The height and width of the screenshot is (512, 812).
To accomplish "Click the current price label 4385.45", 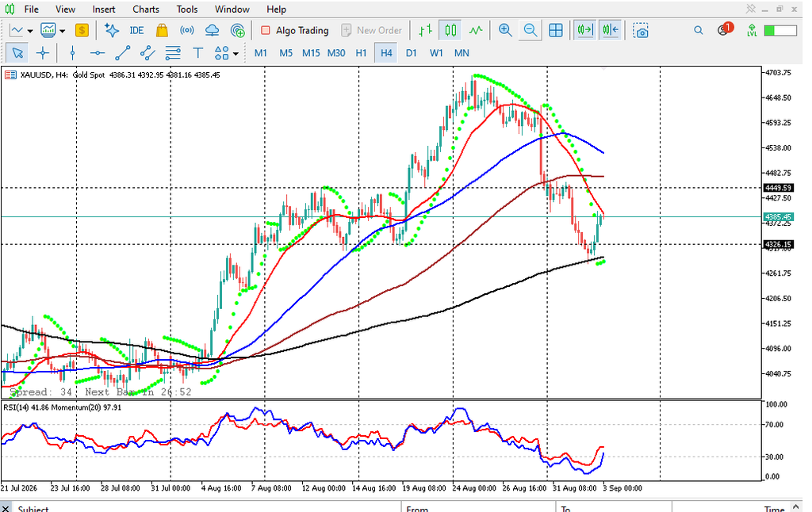I will click(x=779, y=217).
